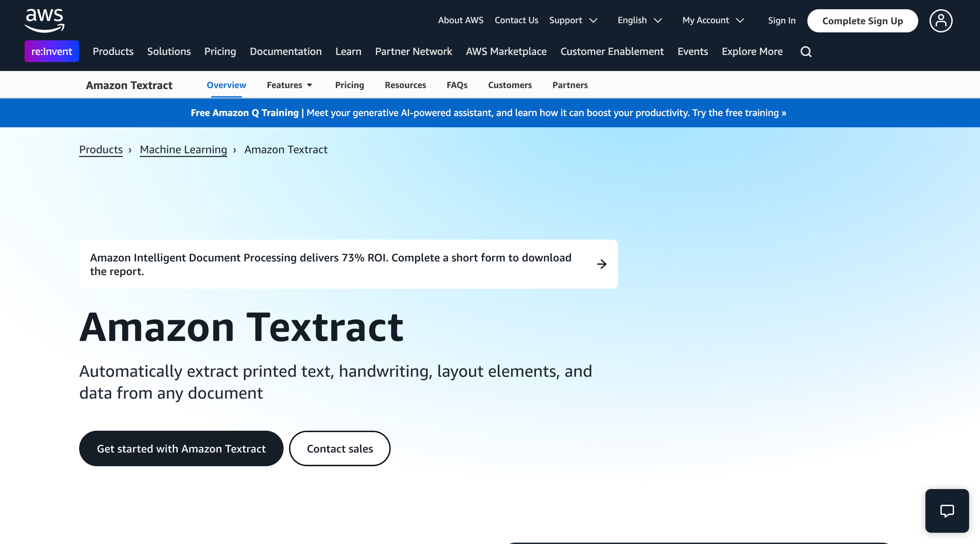Open the Explore More menu

752,51
